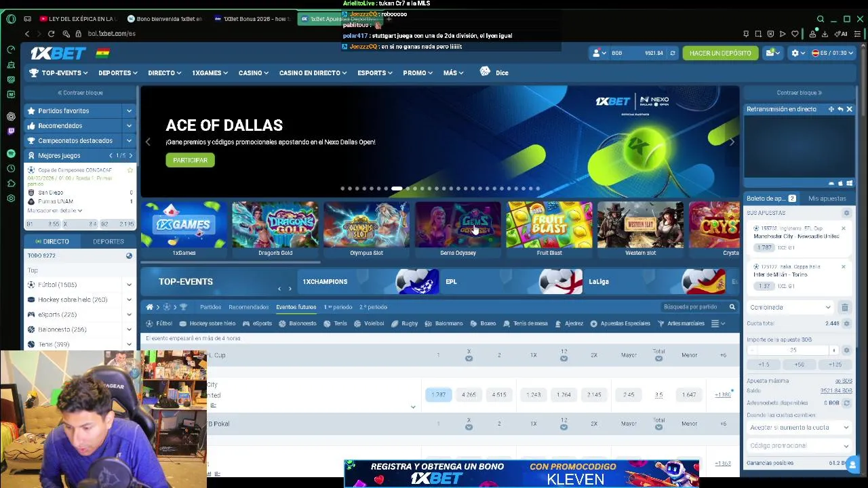This screenshot has height=488, width=868.
Task: Click the bet amount input field
Action: (793, 350)
